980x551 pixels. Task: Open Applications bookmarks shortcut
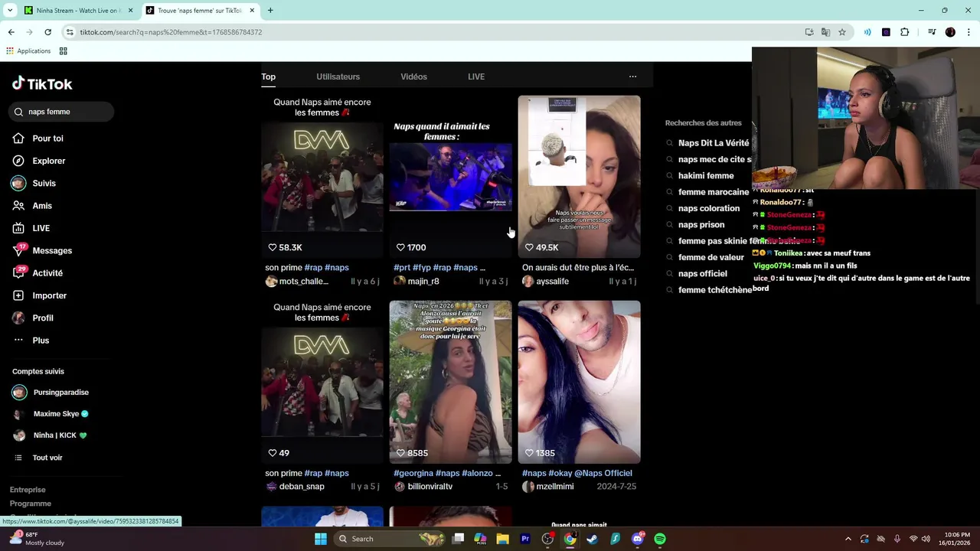pyautogui.click(x=28, y=51)
